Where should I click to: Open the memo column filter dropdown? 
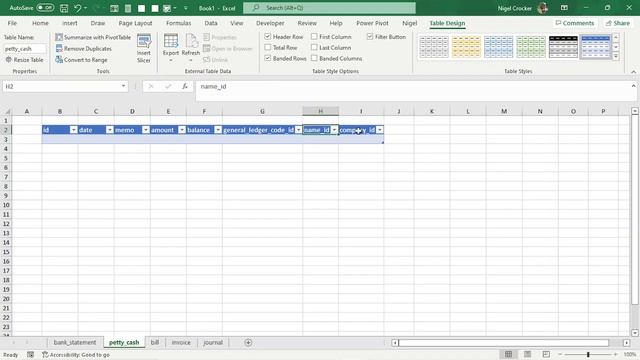pos(146,130)
